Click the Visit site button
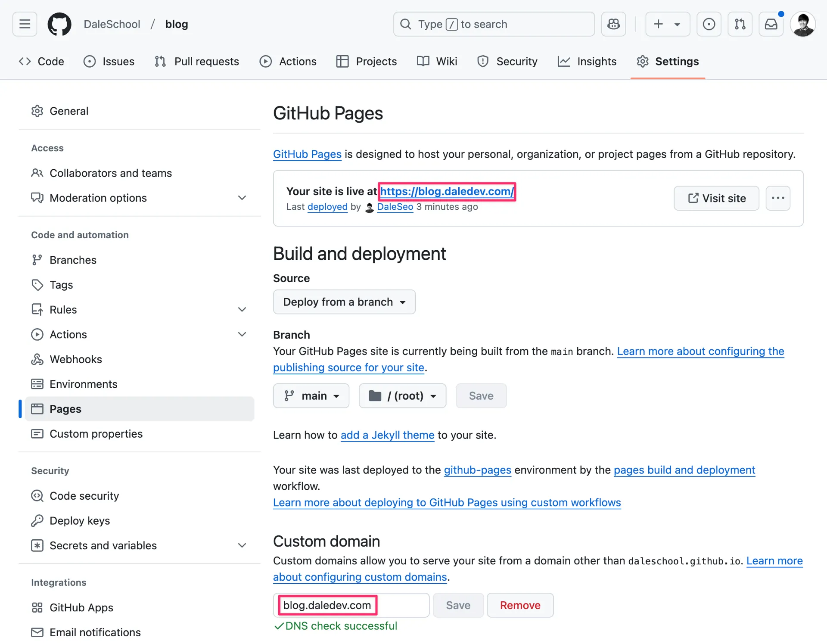The height and width of the screenshot is (644, 827). pyautogui.click(x=716, y=198)
